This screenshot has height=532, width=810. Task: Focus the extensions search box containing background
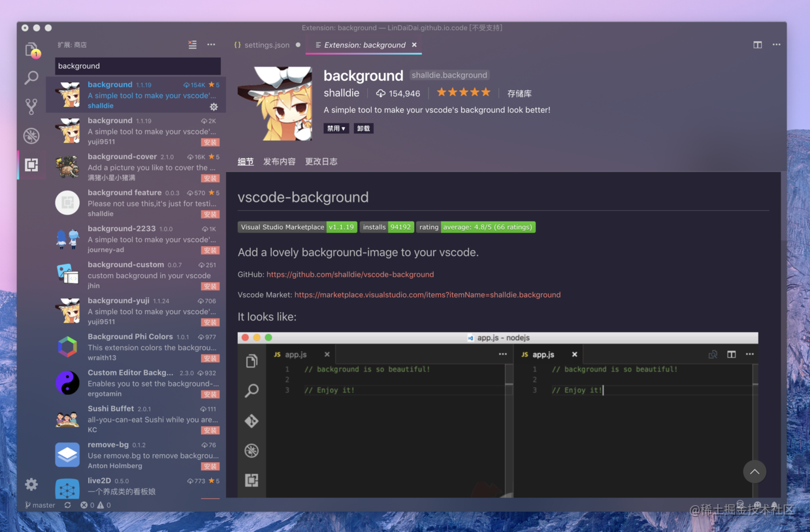tap(138, 66)
